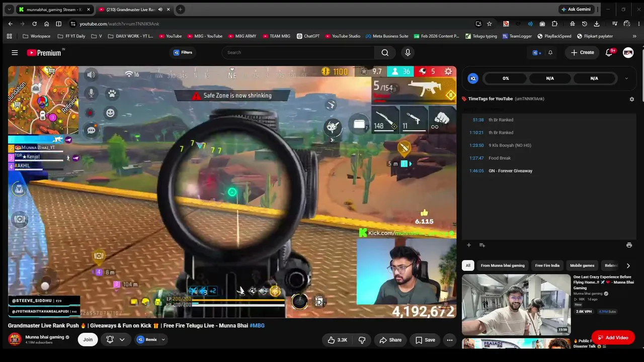Click Ask Gemini button
The height and width of the screenshot is (362, 644).
(x=576, y=10)
